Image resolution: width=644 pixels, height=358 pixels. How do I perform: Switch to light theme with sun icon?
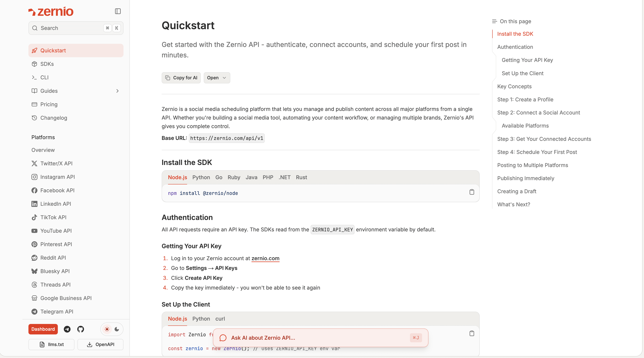click(107, 329)
